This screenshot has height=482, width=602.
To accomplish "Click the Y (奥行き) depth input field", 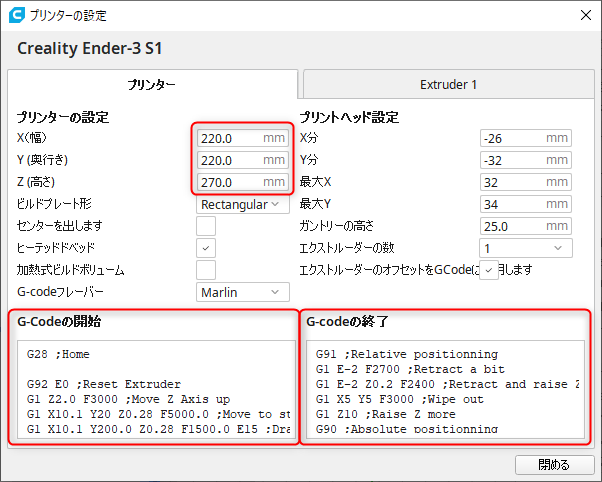I will tap(243, 160).
